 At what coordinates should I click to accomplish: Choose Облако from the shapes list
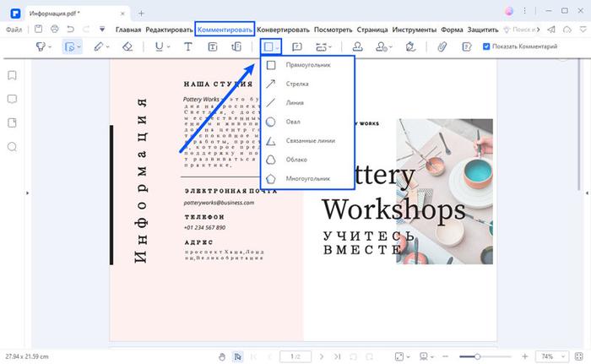[x=296, y=160]
